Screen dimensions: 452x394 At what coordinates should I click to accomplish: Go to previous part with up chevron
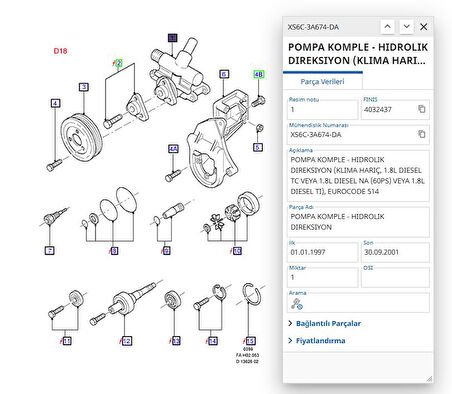coord(388,27)
